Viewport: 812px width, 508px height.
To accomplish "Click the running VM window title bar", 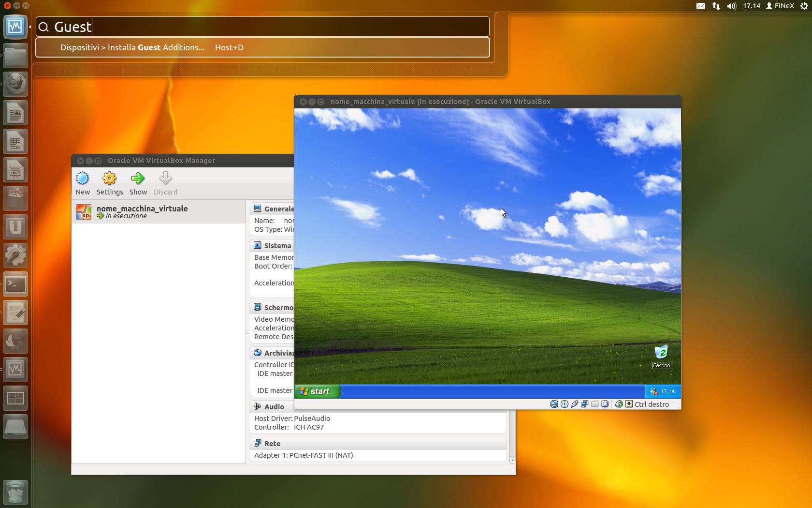I will 488,102.
